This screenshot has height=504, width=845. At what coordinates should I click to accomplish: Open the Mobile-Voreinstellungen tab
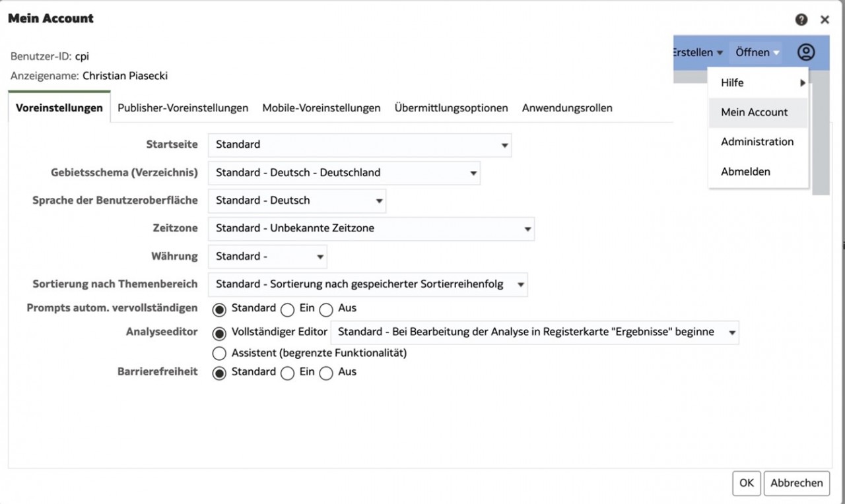[321, 108]
